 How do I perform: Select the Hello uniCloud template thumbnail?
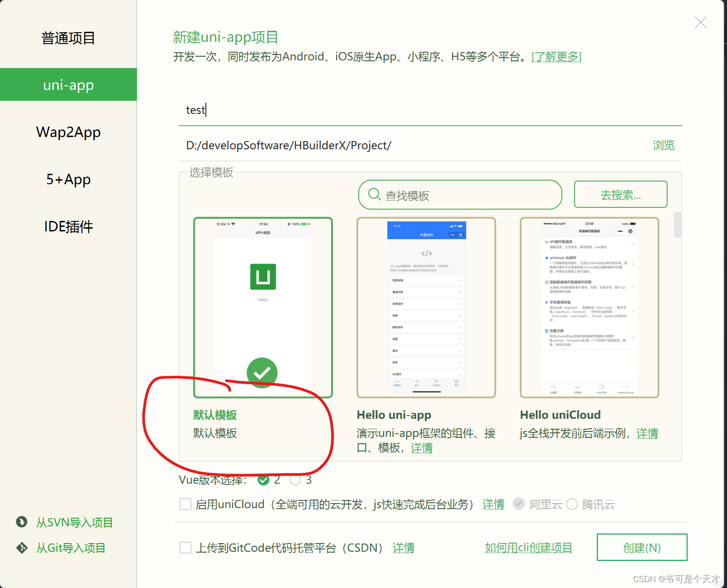(x=590, y=308)
